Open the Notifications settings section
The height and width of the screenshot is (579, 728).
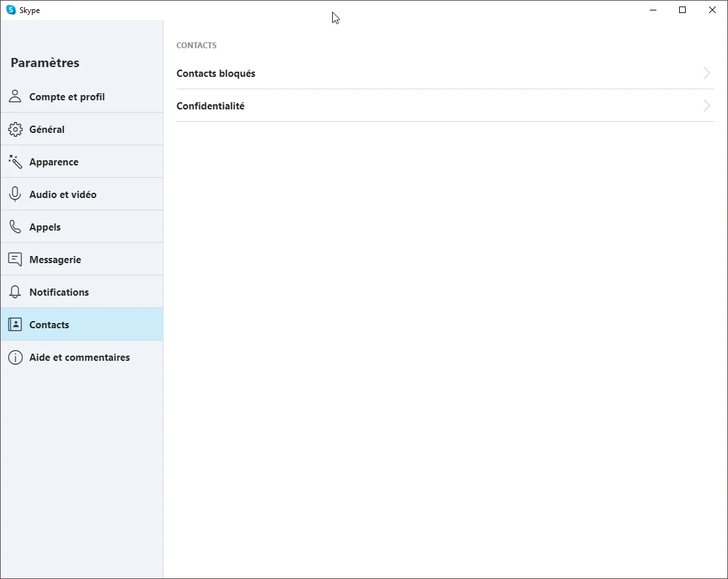[81, 292]
